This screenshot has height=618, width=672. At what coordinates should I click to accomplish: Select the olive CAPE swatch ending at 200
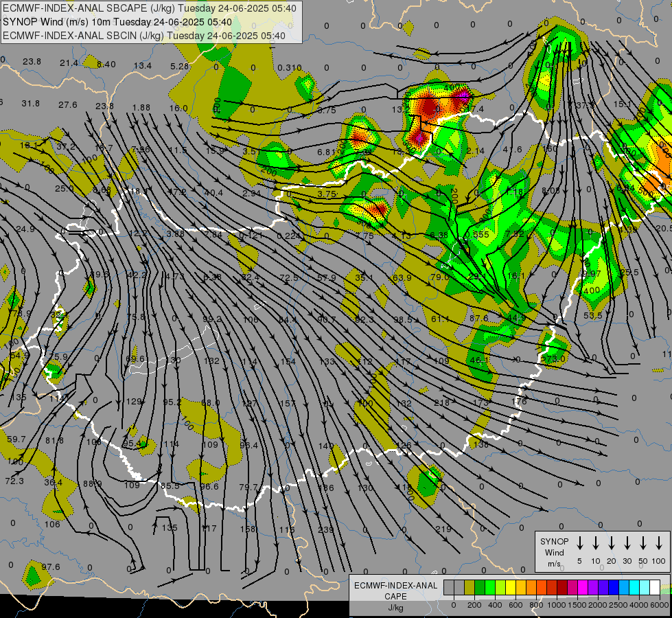(470, 588)
